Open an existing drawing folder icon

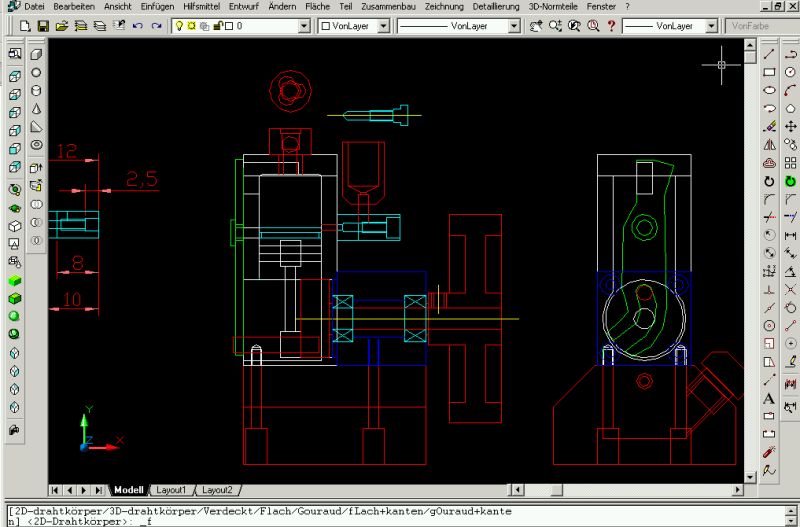click(62, 26)
